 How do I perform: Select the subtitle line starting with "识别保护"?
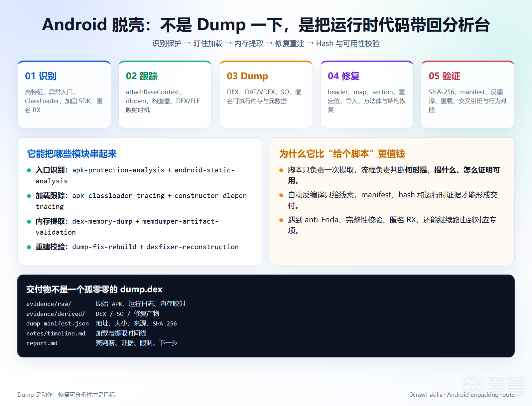click(266, 44)
